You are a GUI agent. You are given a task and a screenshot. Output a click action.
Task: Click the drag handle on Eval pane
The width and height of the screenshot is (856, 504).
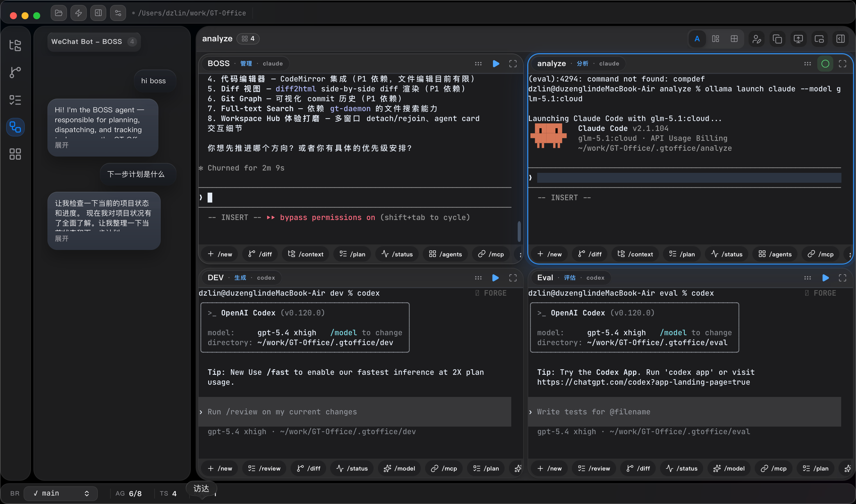(x=807, y=278)
